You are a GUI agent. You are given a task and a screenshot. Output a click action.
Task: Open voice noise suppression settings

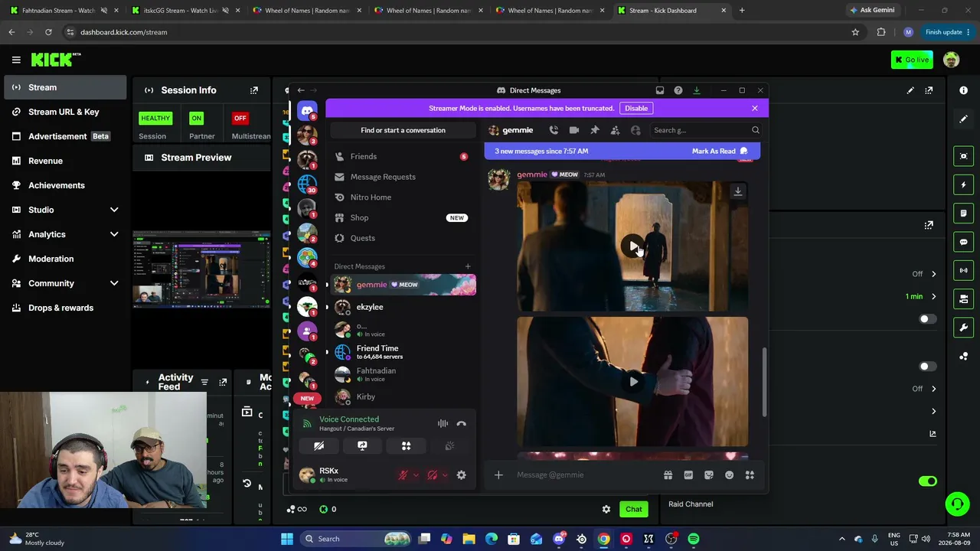tap(443, 423)
